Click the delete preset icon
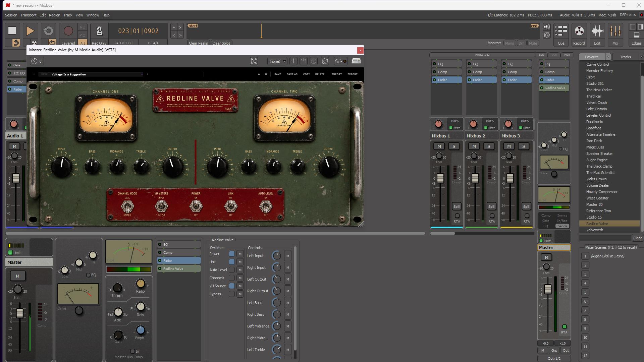Image resolution: width=644 pixels, height=362 pixels. point(314,61)
